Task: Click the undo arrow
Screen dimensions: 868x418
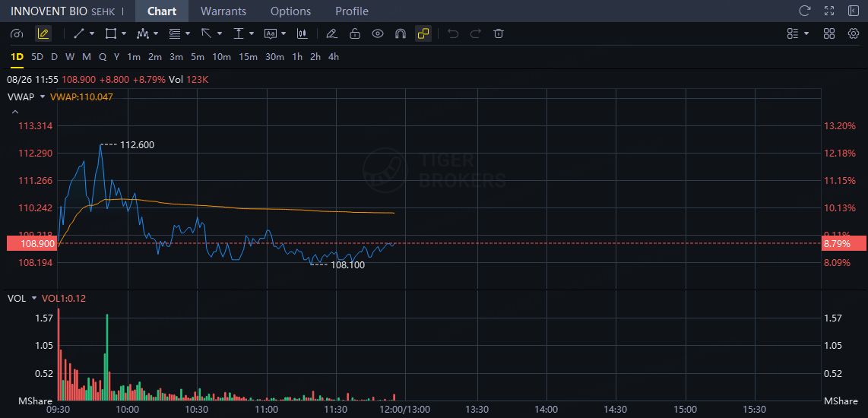Action: point(453,33)
